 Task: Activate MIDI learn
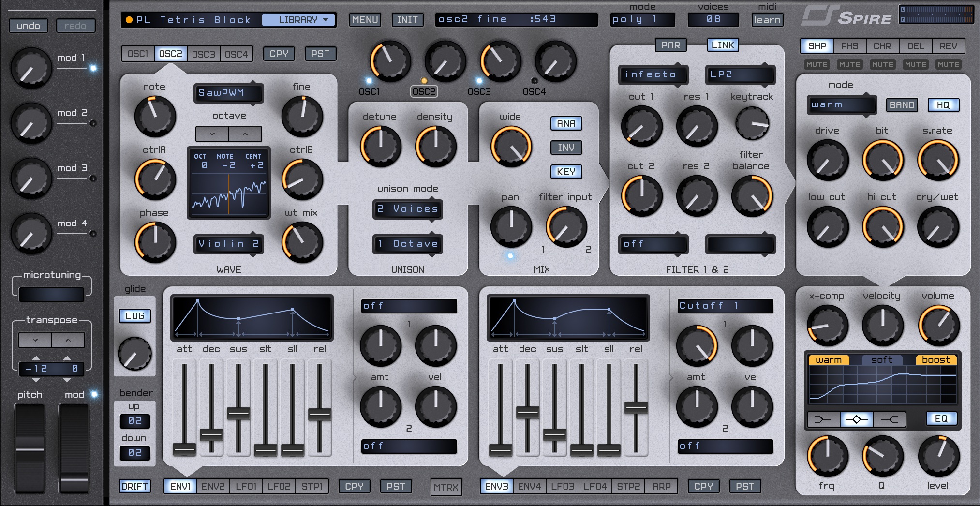(x=767, y=20)
